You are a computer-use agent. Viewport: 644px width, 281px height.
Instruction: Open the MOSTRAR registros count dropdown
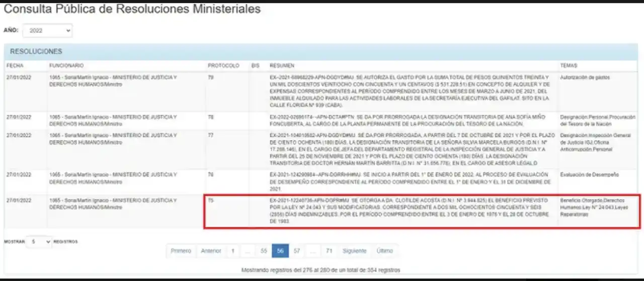pyautogui.click(x=39, y=242)
